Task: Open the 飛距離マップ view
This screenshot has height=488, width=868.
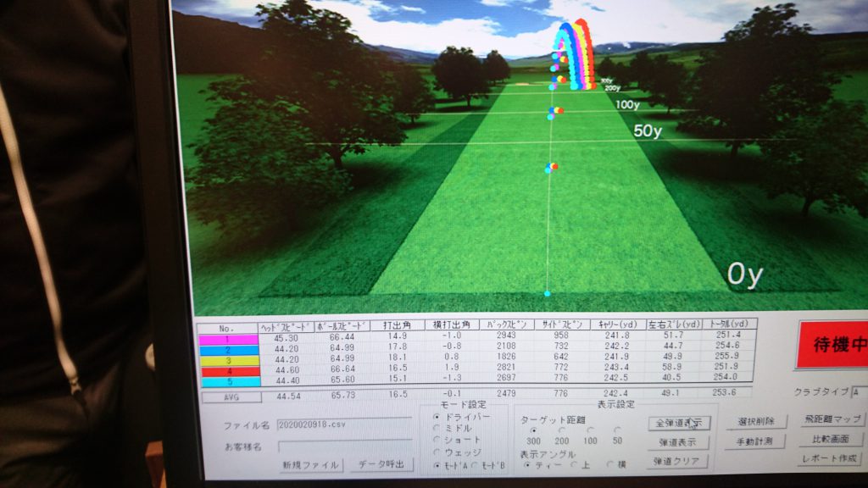Action: pyautogui.click(x=832, y=419)
